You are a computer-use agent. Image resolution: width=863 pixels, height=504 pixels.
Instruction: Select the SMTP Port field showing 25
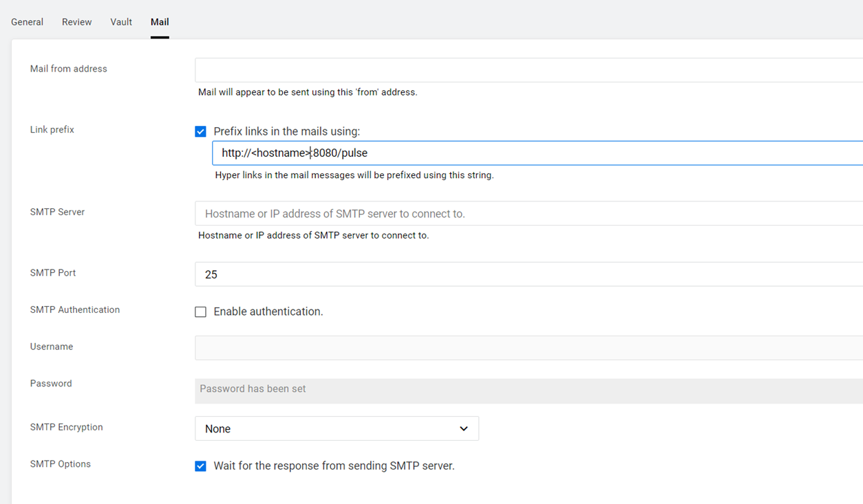[527, 274]
